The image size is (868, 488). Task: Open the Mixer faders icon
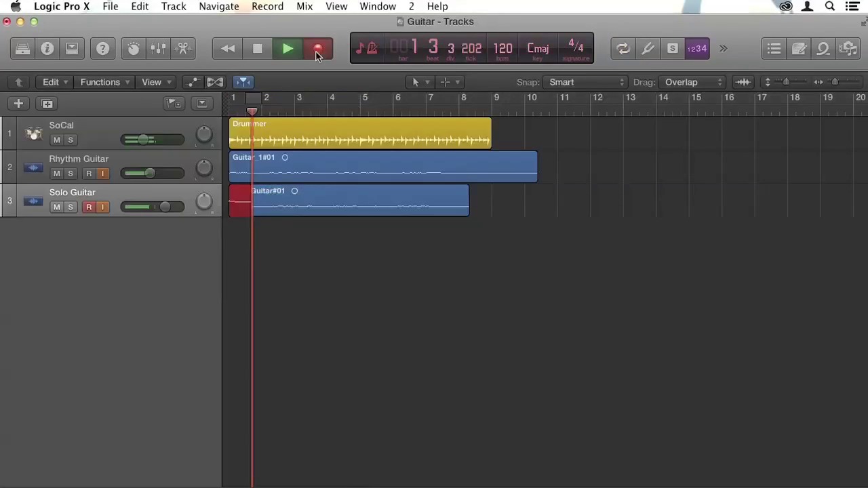point(158,48)
